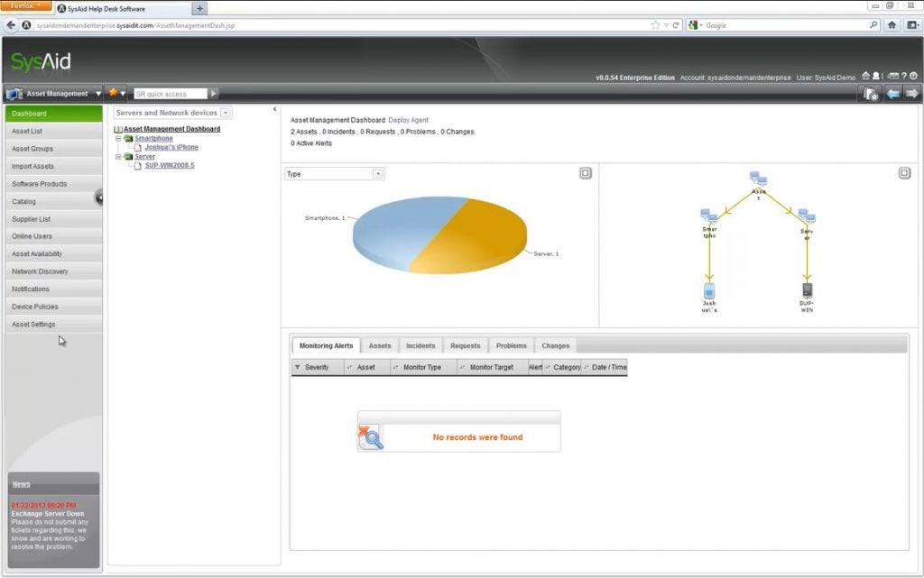This screenshot has height=578, width=924.
Task: Click the user profile icon in header
Action: pos(876,77)
